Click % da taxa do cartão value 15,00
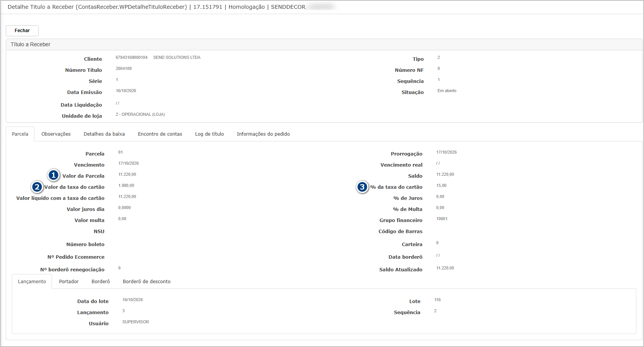This screenshot has width=644, height=347. 441,186
